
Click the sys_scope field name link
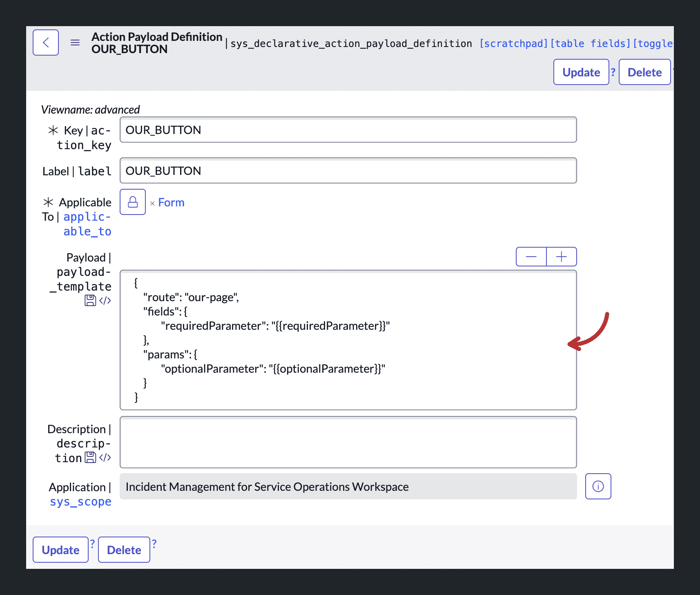pyautogui.click(x=80, y=501)
